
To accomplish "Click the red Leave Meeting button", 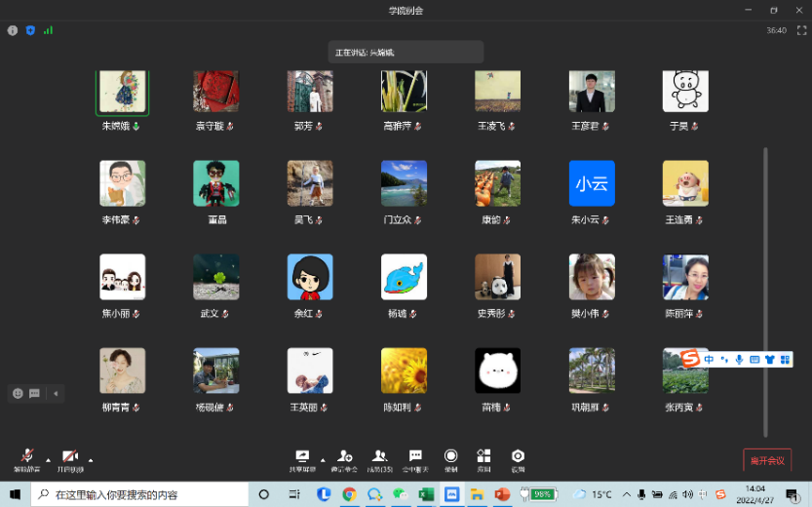I will tap(766, 460).
